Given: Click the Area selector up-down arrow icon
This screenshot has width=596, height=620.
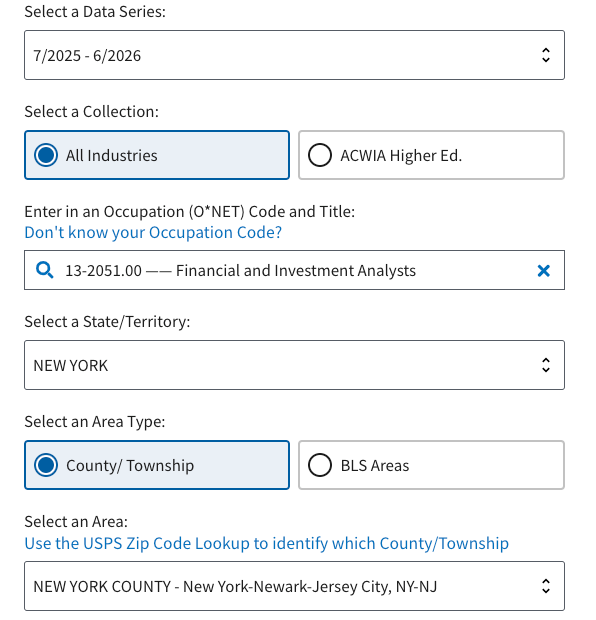Looking at the screenshot, I should coord(546,586).
